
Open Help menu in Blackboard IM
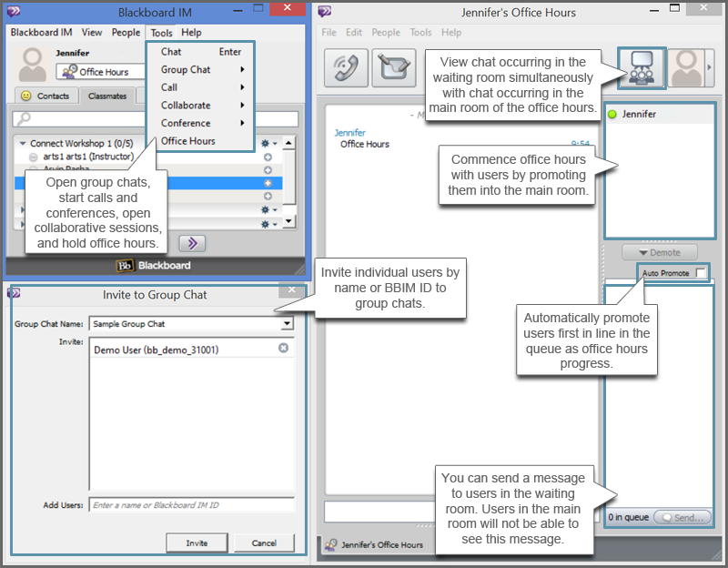pos(191,33)
